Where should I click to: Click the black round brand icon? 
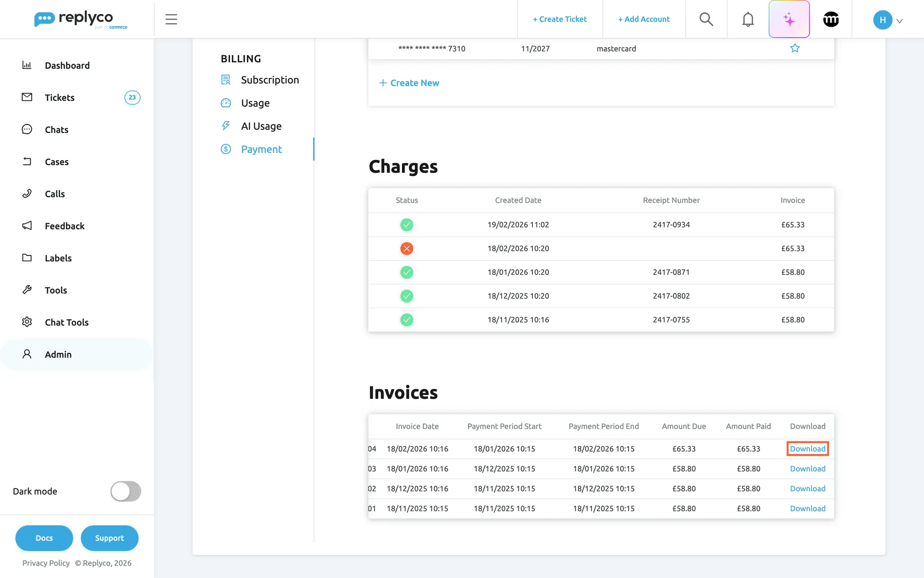[831, 20]
